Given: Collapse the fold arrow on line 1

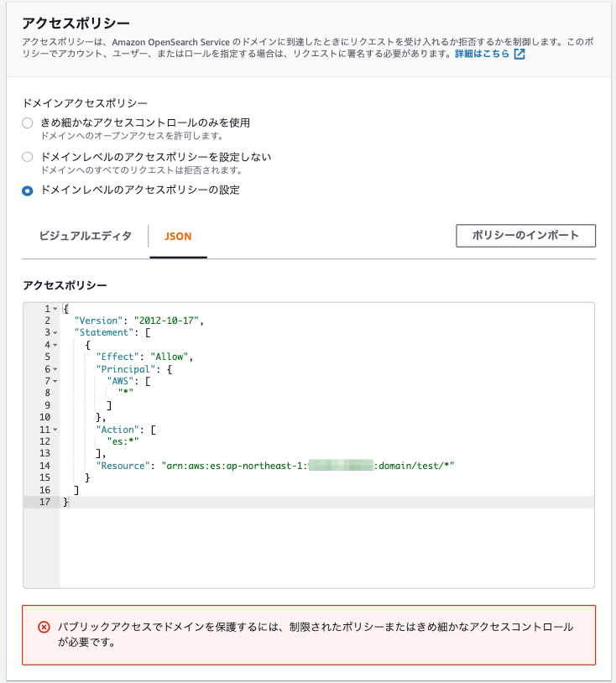Looking at the screenshot, I should [55, 309].
